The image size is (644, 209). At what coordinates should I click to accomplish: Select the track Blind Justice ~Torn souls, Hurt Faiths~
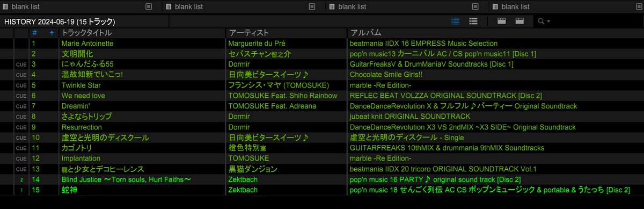pyautogui.click(x=126, y=180)
